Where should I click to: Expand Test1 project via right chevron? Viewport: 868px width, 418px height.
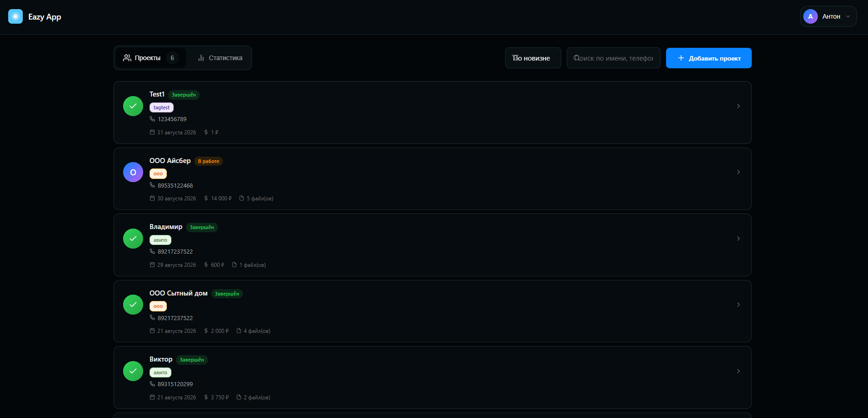click(x=739, y=106)
